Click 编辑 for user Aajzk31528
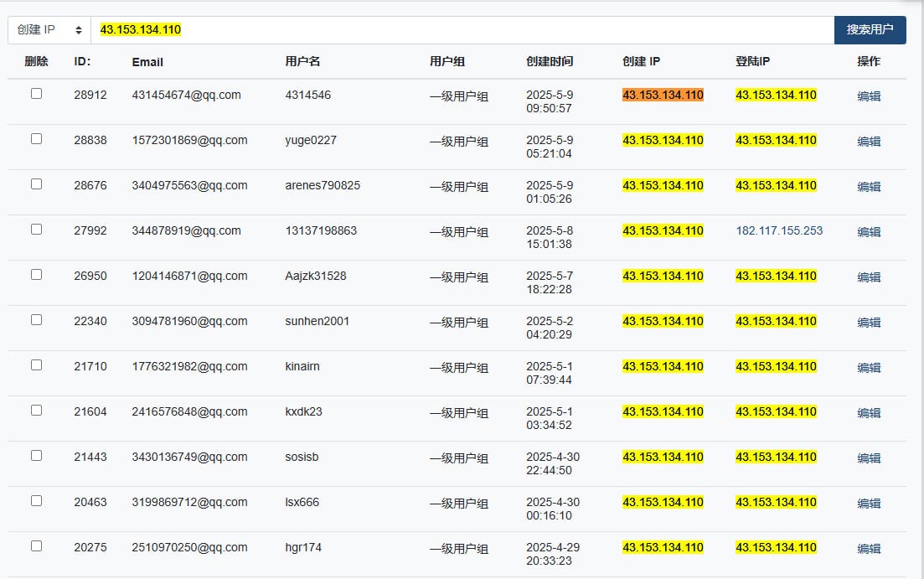924x579 pixels. 869,277
